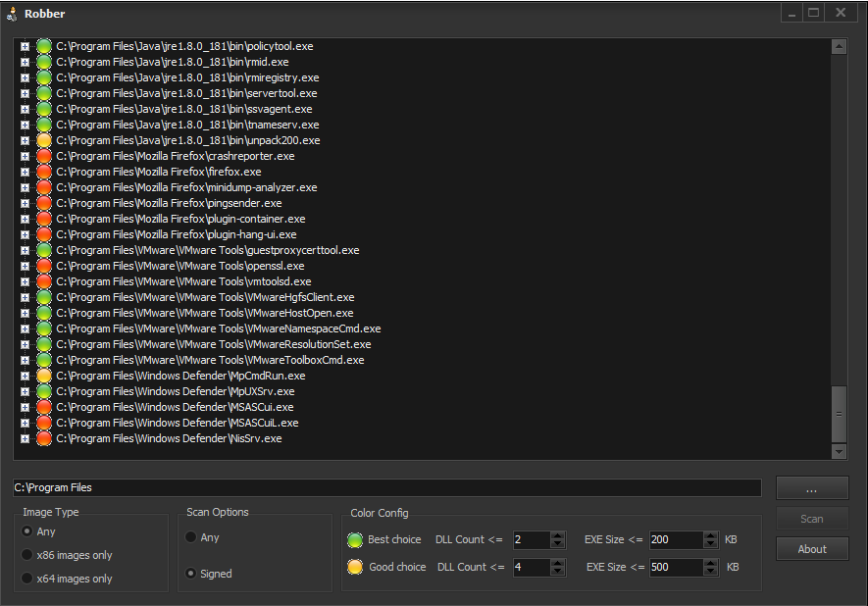This screenshot has height=606, width=868.
Task: Select the vmtoolsd.exe path row
Action: tap(183, 281)
